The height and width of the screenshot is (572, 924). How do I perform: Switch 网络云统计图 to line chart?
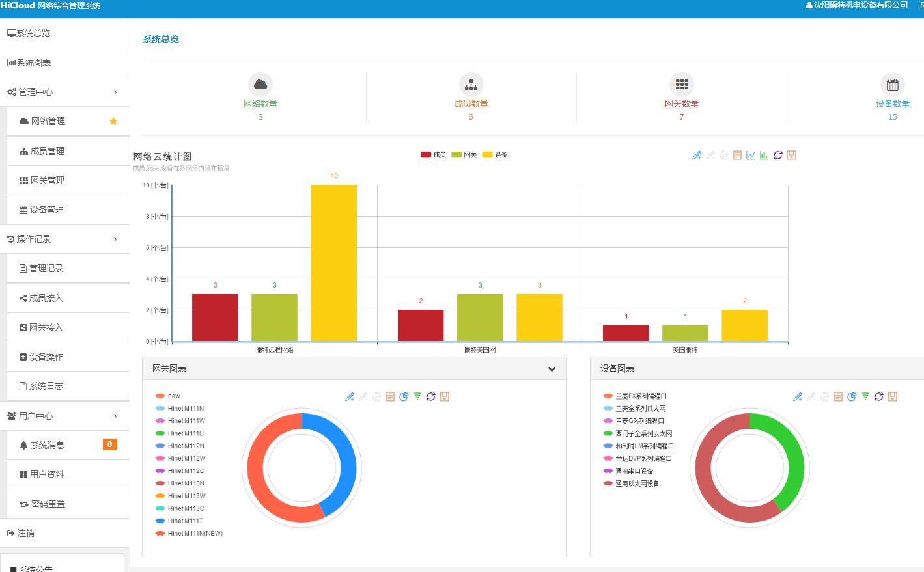pyautogui.click(x=751, y=155)
